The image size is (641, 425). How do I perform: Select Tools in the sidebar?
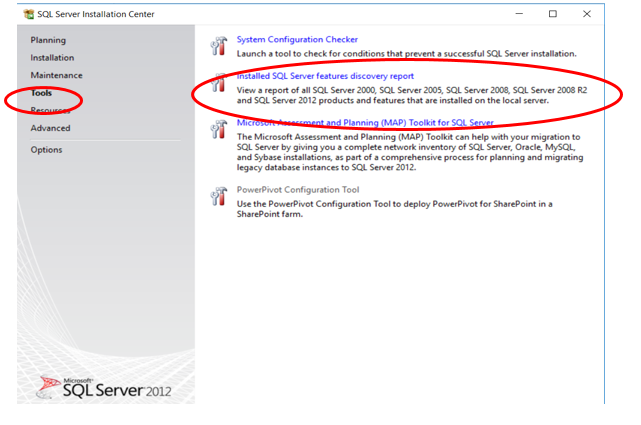pos(41,93)
